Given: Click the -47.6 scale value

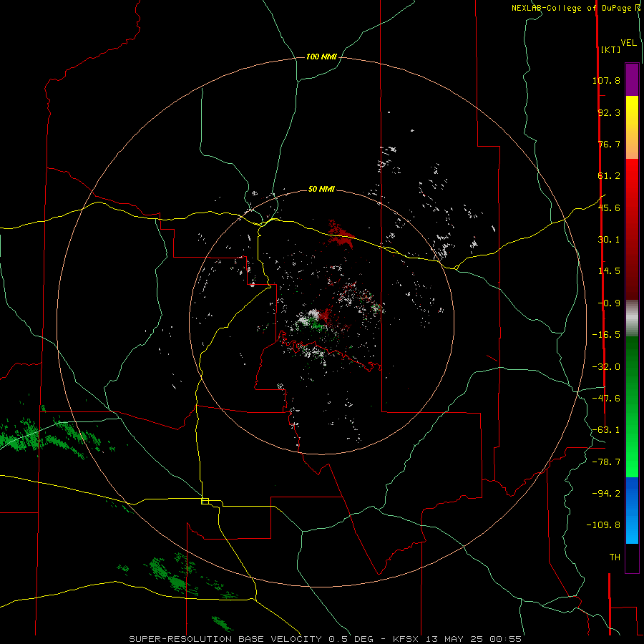Looking at the screenshot, I should [x=606, y=399].
